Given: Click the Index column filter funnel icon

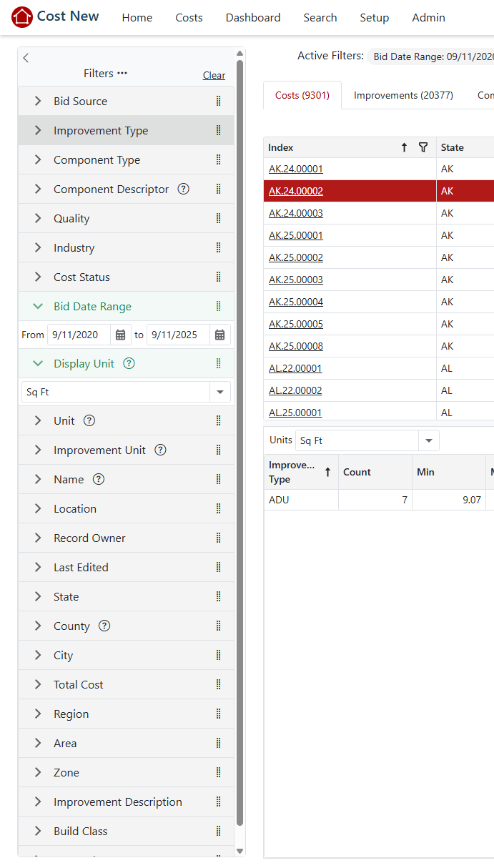Looking at the screenshot, I should point(423,147).
